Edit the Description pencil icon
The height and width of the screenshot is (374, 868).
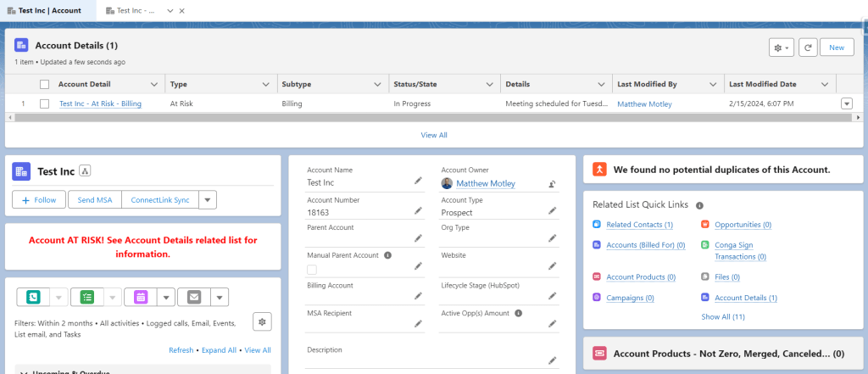click(x=552, y=360)
